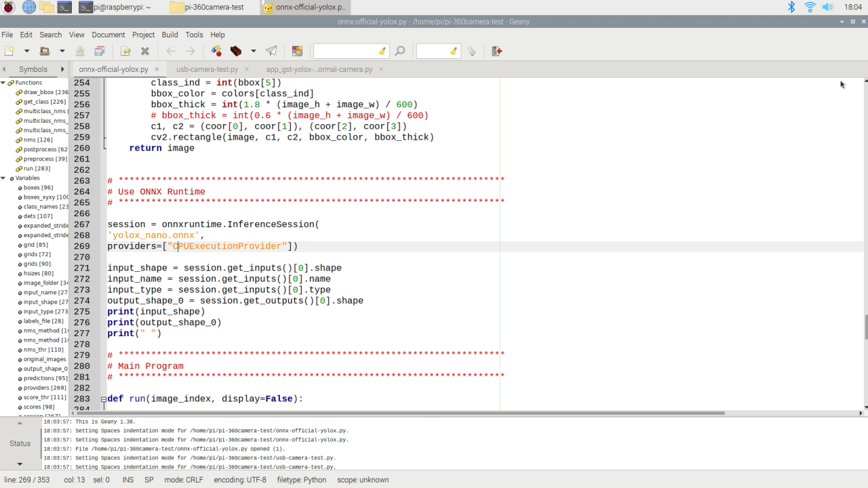Open the Document menu

click(108, 35)
